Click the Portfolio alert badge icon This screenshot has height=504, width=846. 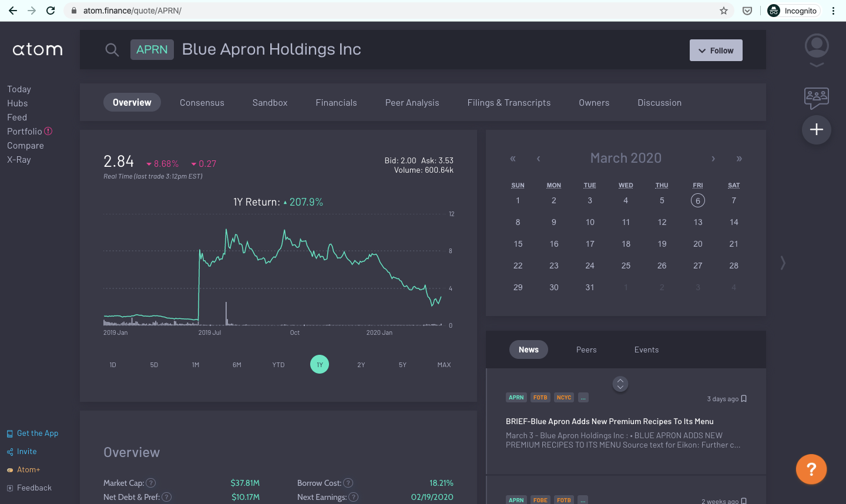pyautogui.click(x=48, y=131)
